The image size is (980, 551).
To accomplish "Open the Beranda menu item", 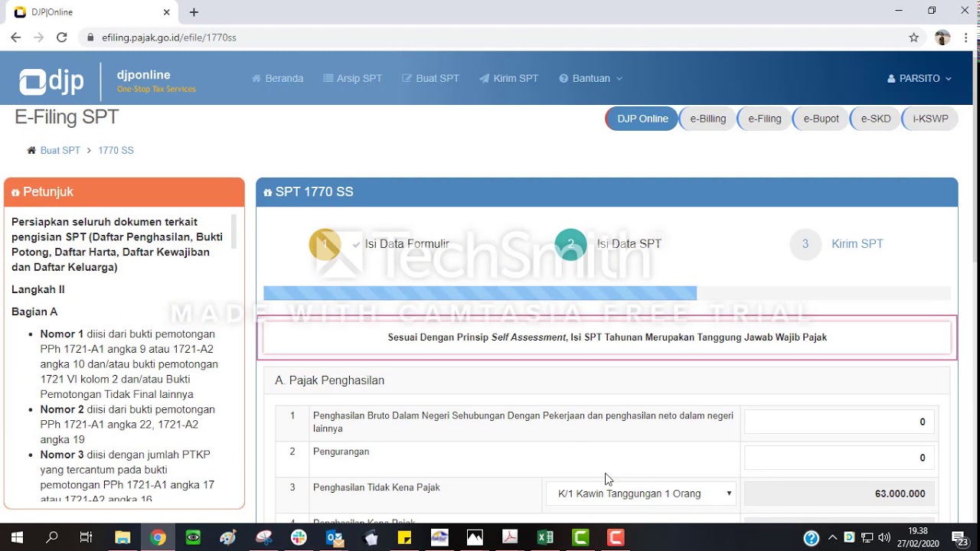I will [277, 78].
